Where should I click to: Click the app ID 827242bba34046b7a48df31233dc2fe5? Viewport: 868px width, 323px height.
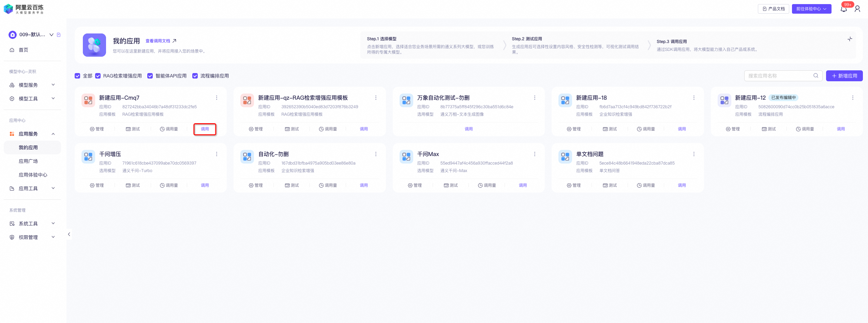(160, 107)
